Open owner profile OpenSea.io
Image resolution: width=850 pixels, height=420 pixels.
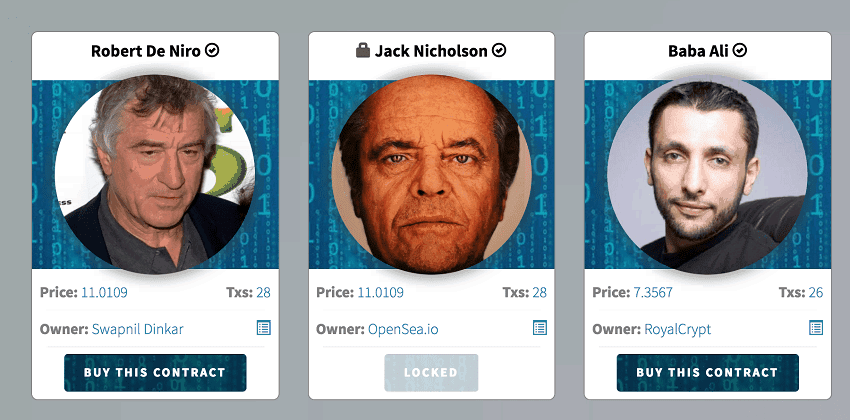[x=403, y=329]
